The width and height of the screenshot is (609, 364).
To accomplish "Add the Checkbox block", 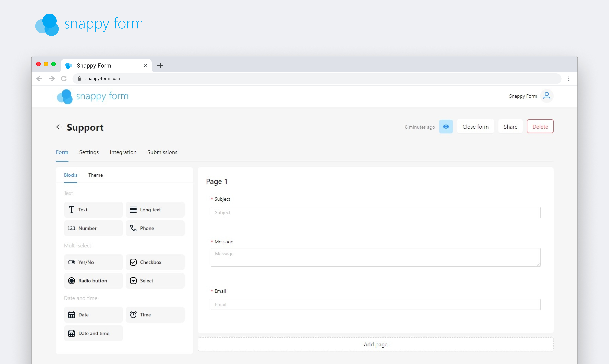I will (155, 262).
